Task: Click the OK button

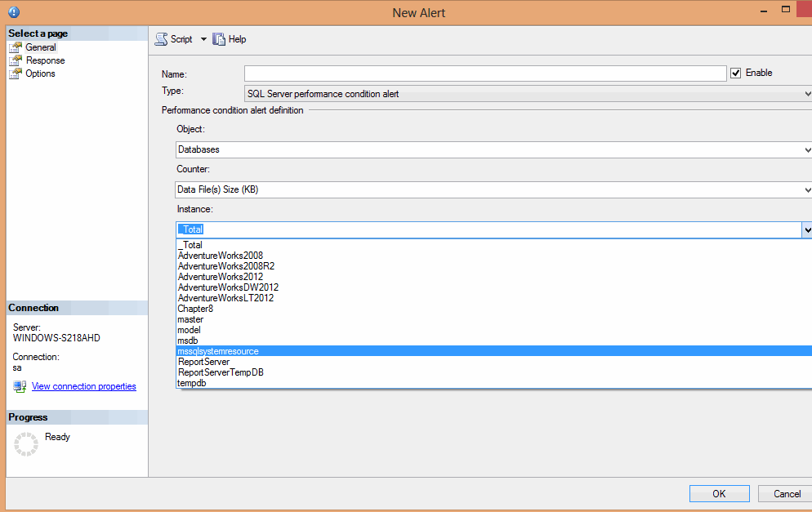Action: click(719, 493)
